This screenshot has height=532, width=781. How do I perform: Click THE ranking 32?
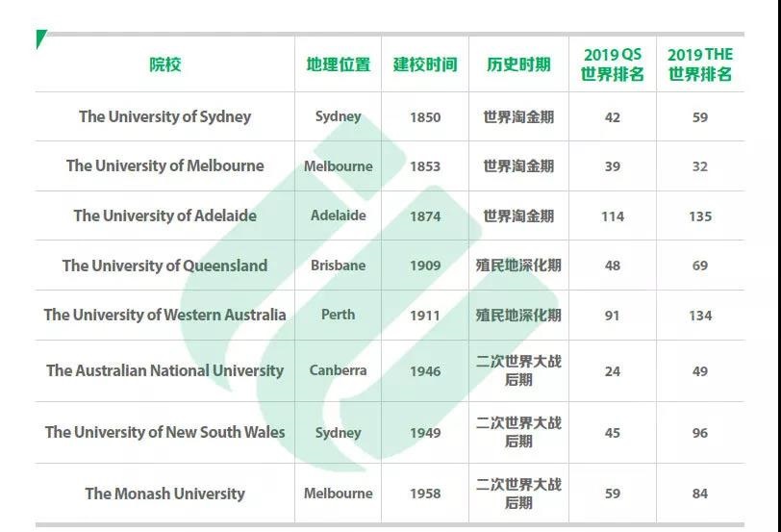[x=700, y=166]
